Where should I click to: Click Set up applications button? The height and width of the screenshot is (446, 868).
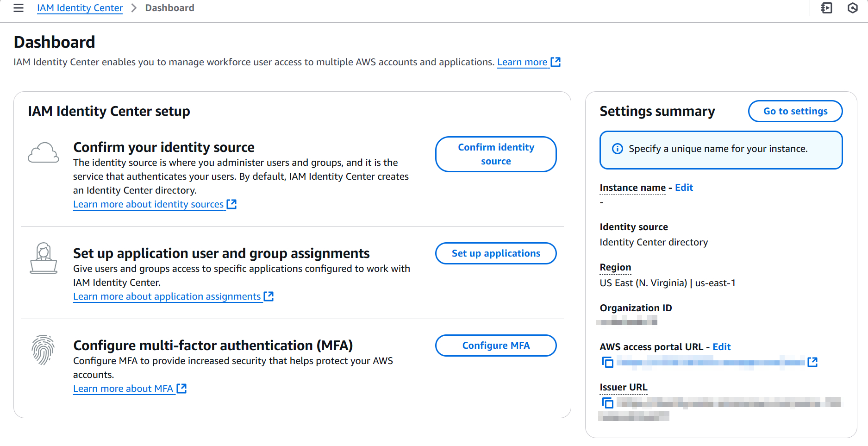pyautogui.click(x=496, y=253)
